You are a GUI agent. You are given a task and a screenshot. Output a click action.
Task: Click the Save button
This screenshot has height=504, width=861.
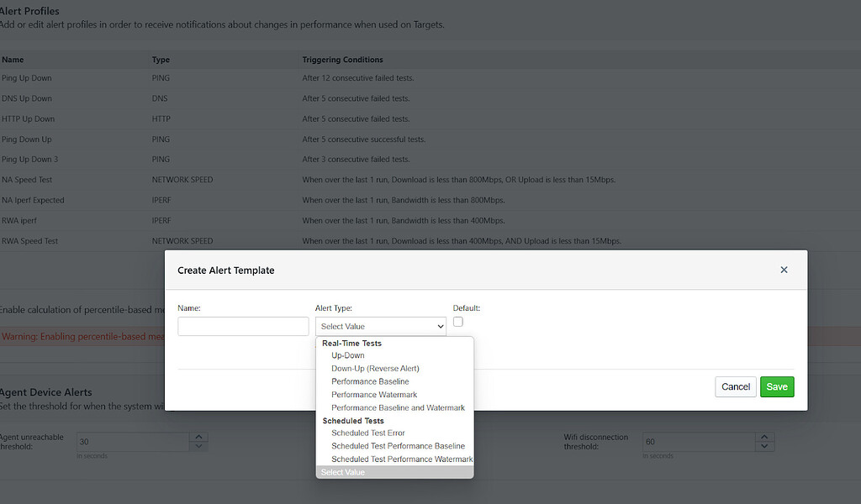(x=775, y=386)
